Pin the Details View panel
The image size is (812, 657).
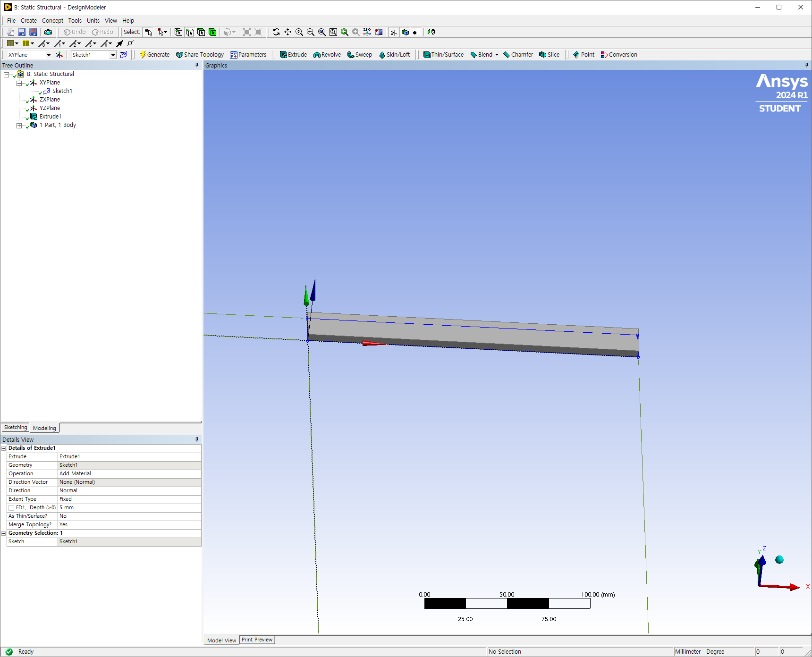click(197, 439)
